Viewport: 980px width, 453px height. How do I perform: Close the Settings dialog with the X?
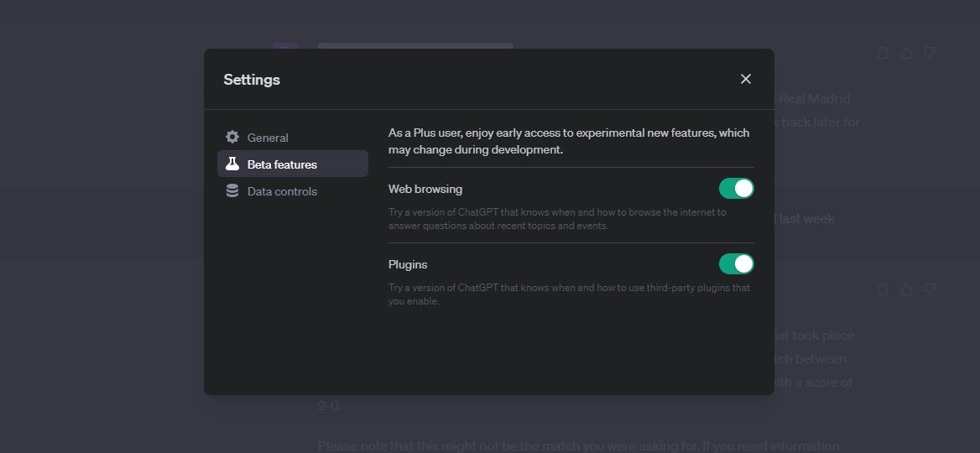click(x=745, y=79)
